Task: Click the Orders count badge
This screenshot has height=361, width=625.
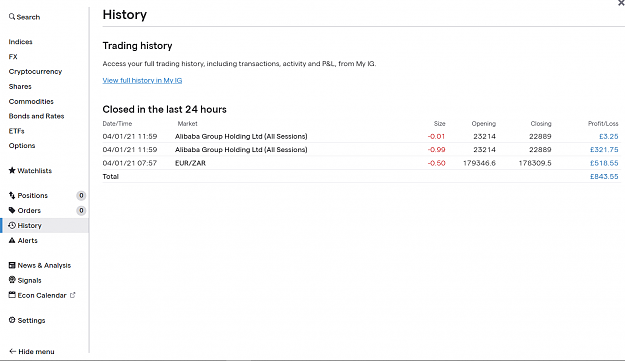Action: point(81,210)
